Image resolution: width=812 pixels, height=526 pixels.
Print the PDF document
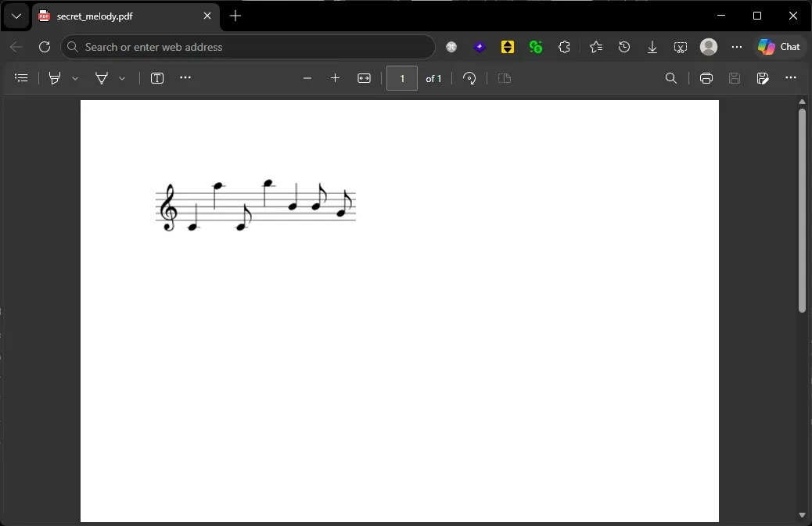tap(706, 78)
